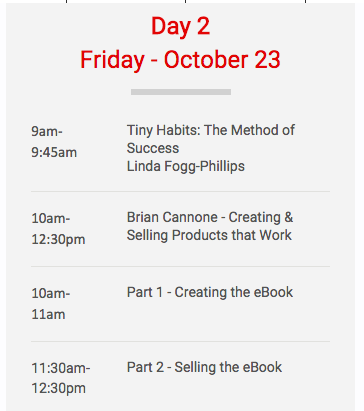Click Selling Products that Work text
Screen dimensions: 364x411
click(x=209, y=235)
